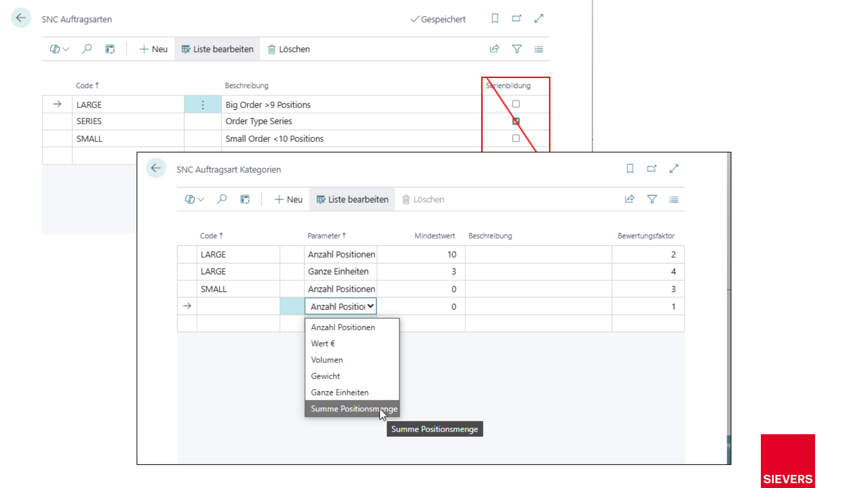Viewport: 868px width, 488px height.
Task: Change list layout in Auftragsarten window
Action: point(538,49)
